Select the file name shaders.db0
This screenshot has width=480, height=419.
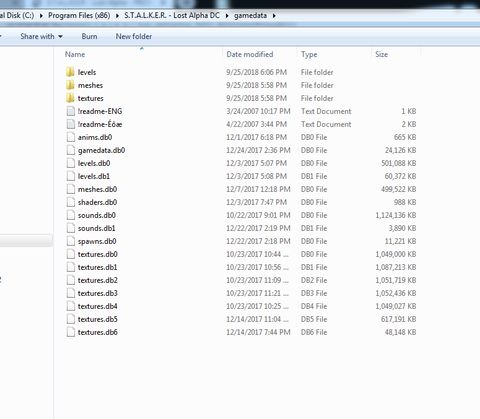(97, 202)
